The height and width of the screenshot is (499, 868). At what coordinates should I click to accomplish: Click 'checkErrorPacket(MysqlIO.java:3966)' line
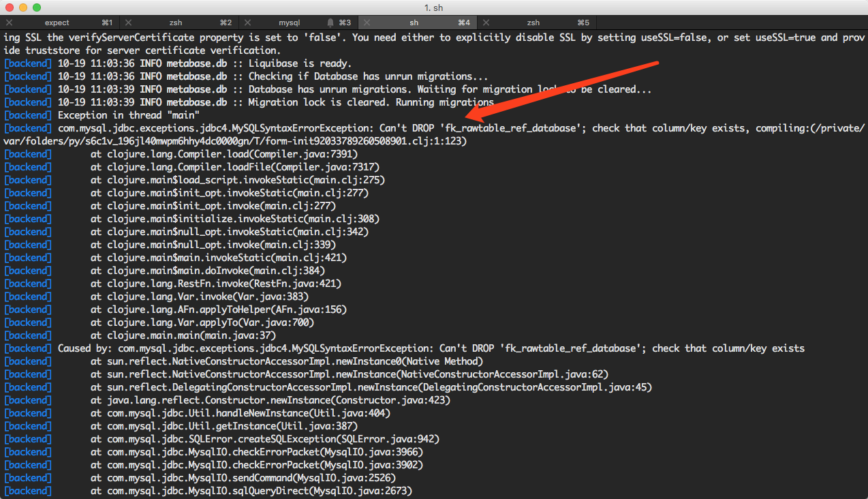click(213, 452)
